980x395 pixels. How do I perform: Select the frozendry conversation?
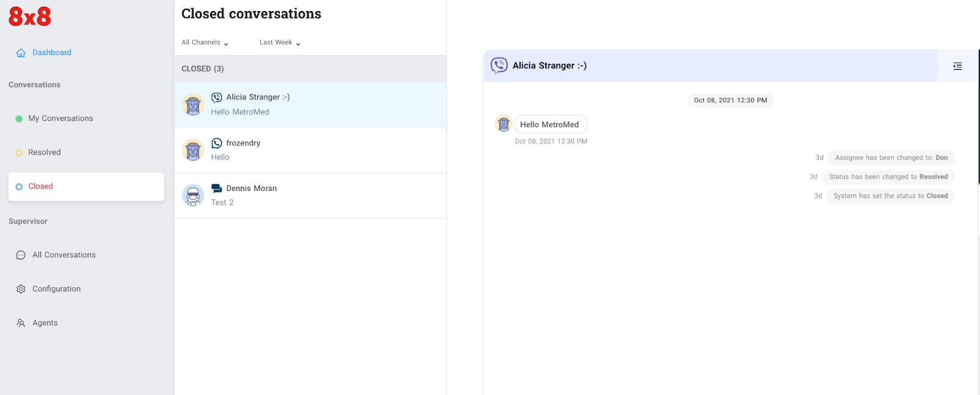click(x=310, y=150)
